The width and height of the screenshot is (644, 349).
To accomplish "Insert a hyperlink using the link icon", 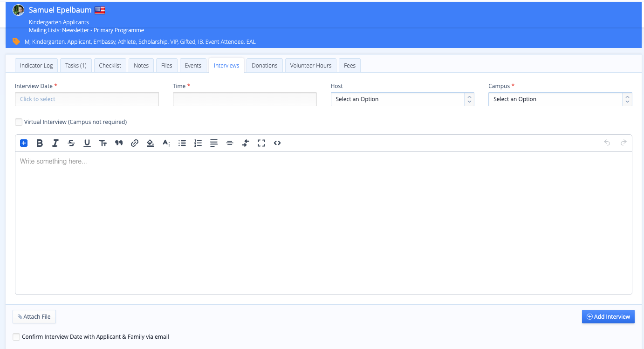I will click(x=135, y=143).
